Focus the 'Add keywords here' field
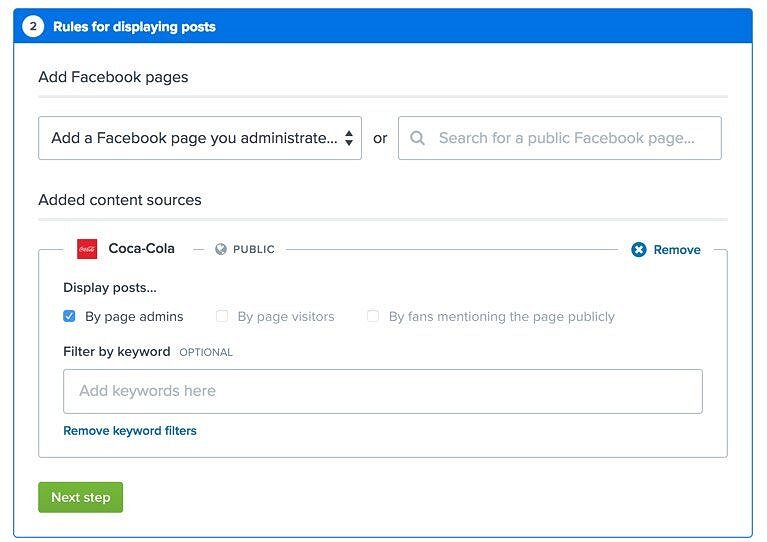Screen dimensions: 767x542 (383, 391)
